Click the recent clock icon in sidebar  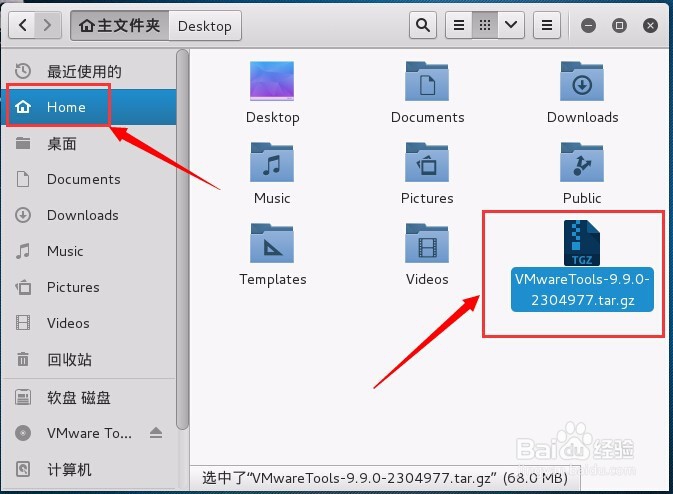tap(23, 71)
